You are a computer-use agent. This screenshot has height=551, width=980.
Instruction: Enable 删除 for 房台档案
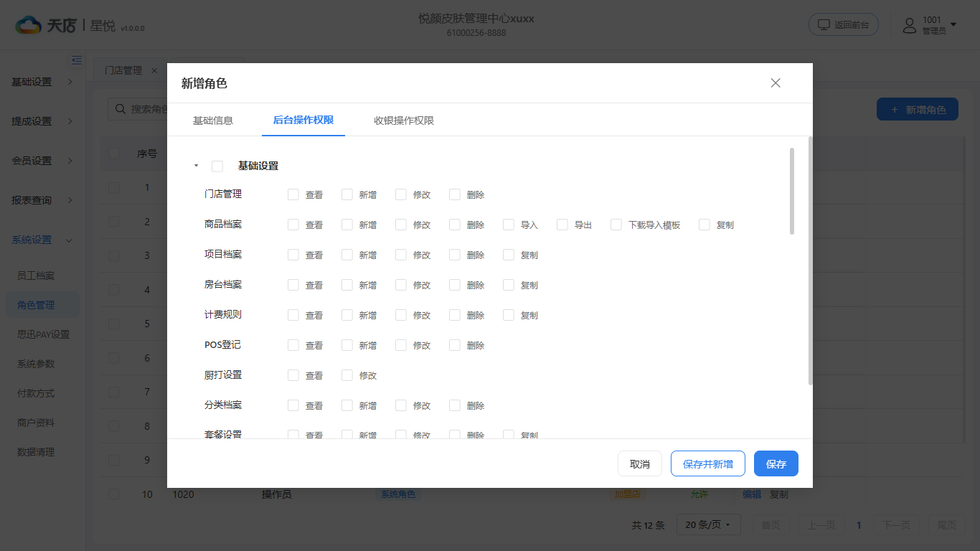click(455, 285)
